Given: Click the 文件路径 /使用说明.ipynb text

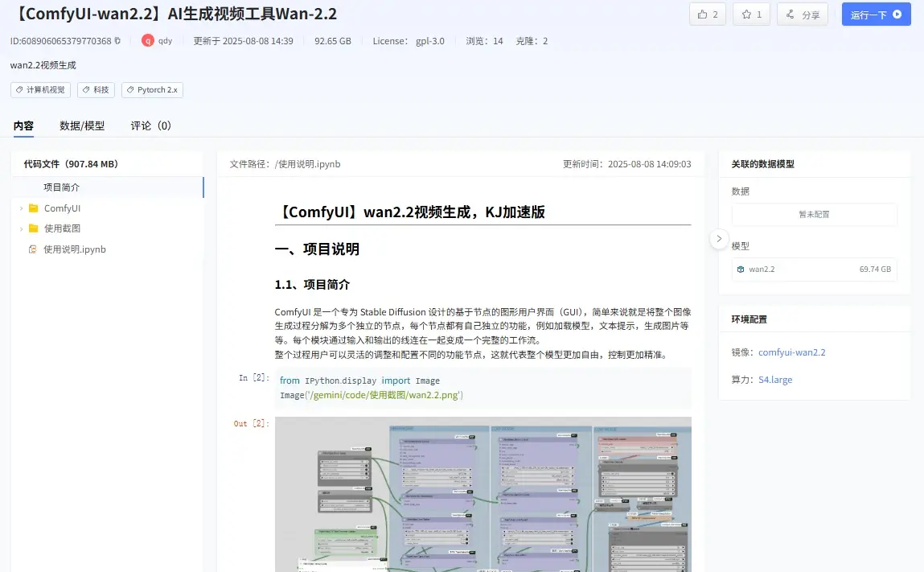Looking at the screenshot, I should pyautogui.click(x=285, y=164).
